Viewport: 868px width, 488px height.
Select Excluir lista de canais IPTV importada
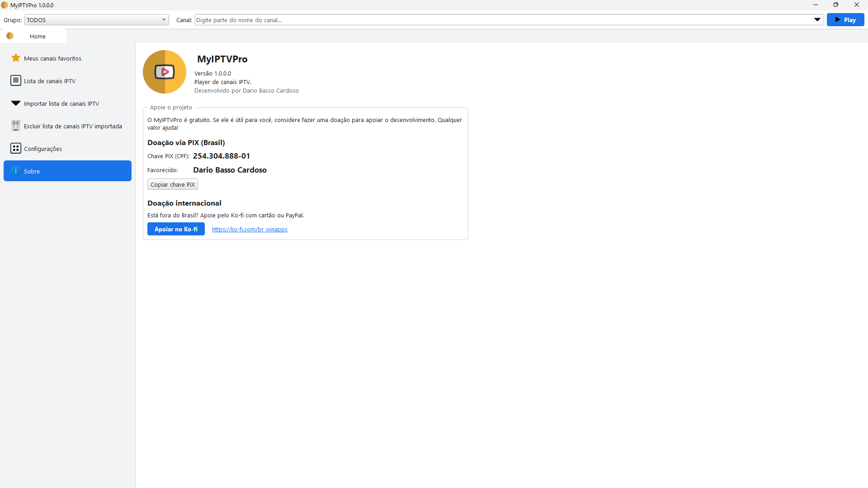(x=67, y=126)
